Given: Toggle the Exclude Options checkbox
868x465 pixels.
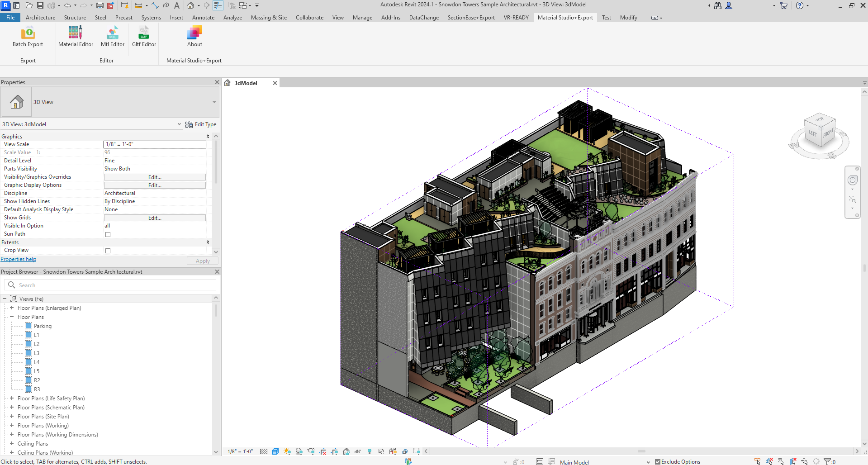Looking at the screenshot, I should pyautogui.click(x=658, y=462).
